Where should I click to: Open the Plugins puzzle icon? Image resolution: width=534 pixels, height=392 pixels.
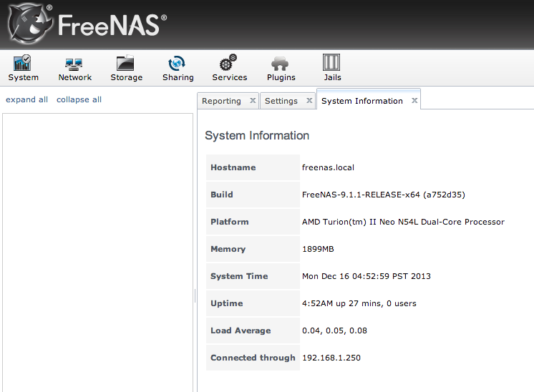[x=281, y=68]
